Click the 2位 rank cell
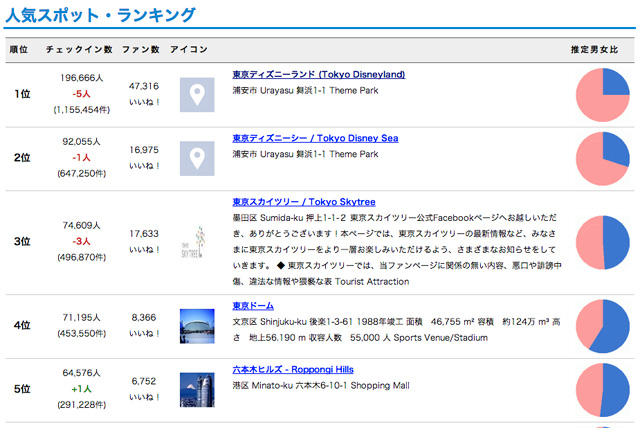640x428 pixels. point(22,158)
